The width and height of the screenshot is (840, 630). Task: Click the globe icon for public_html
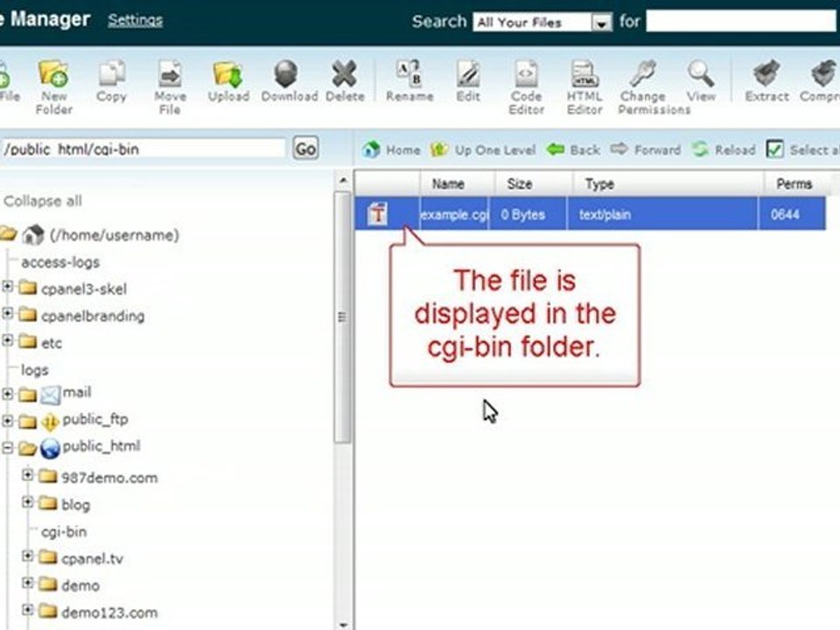pos(51,448)
